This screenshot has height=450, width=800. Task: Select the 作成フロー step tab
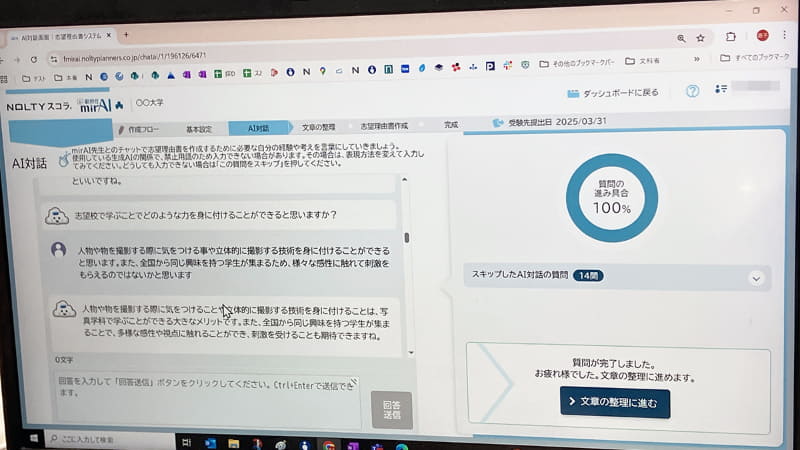point(138,130)
